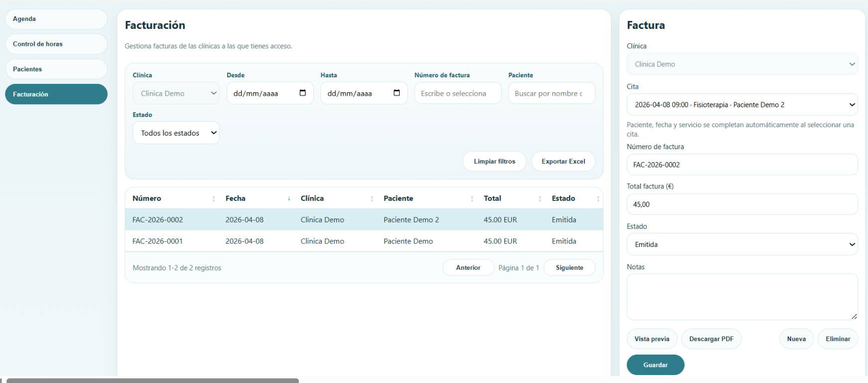Click Total column header text

tap(492, 198)
